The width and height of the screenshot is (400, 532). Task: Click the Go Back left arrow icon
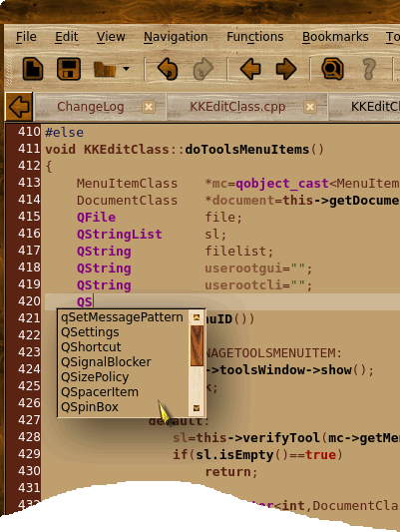[x=250, y=69]
